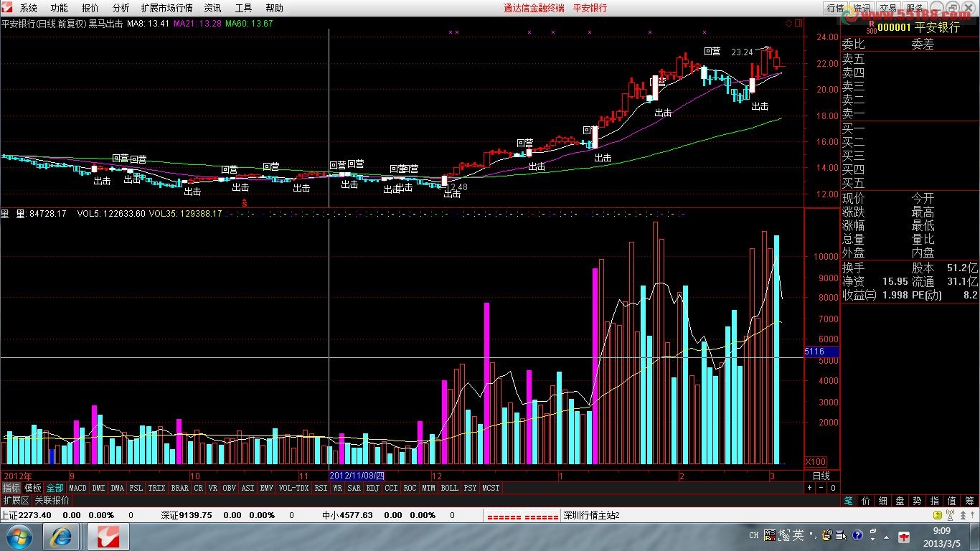The image size is (980, 551).
Task: Switch to the DMI indicator
Action: click(x=98, y=488)
